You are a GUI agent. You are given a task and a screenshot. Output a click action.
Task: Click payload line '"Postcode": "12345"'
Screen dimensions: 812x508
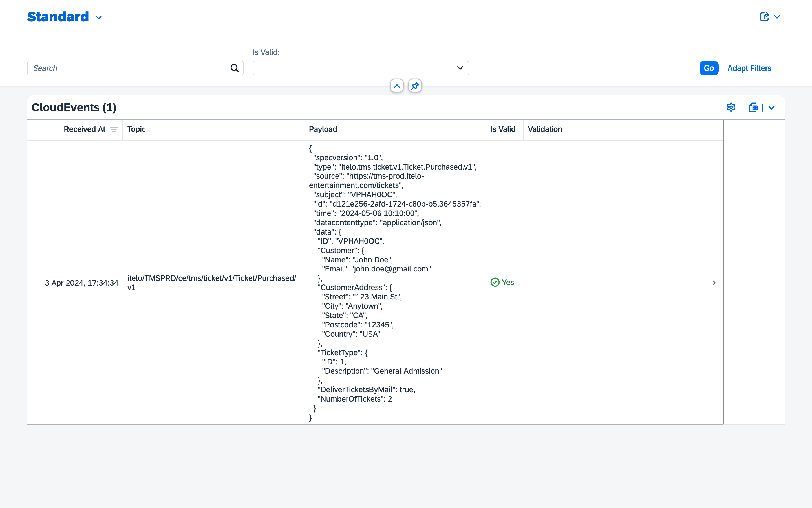(x=358, y=325)
